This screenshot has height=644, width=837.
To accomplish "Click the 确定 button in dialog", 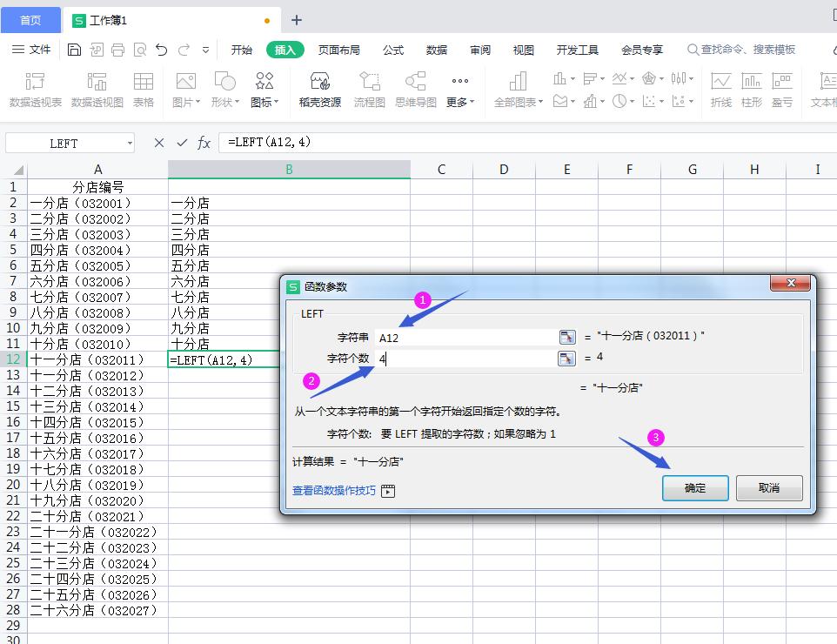I will (695, 487).
